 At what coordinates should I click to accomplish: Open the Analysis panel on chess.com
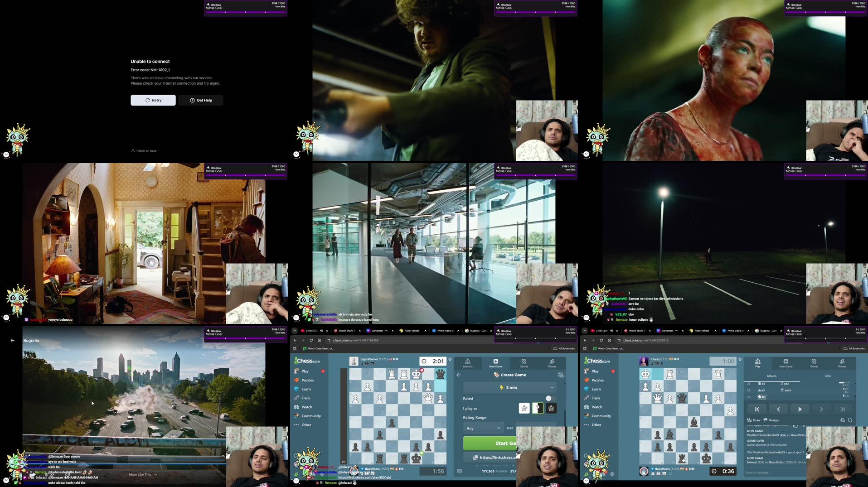(x=467, y=363)
